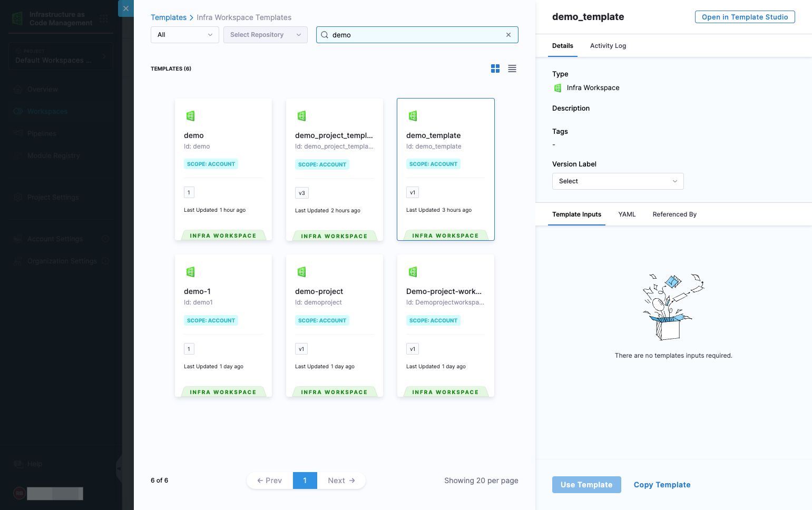Switch to the Activity Log tab
Image resolution: width=812 pixels, height=510 pixels.
608,46
